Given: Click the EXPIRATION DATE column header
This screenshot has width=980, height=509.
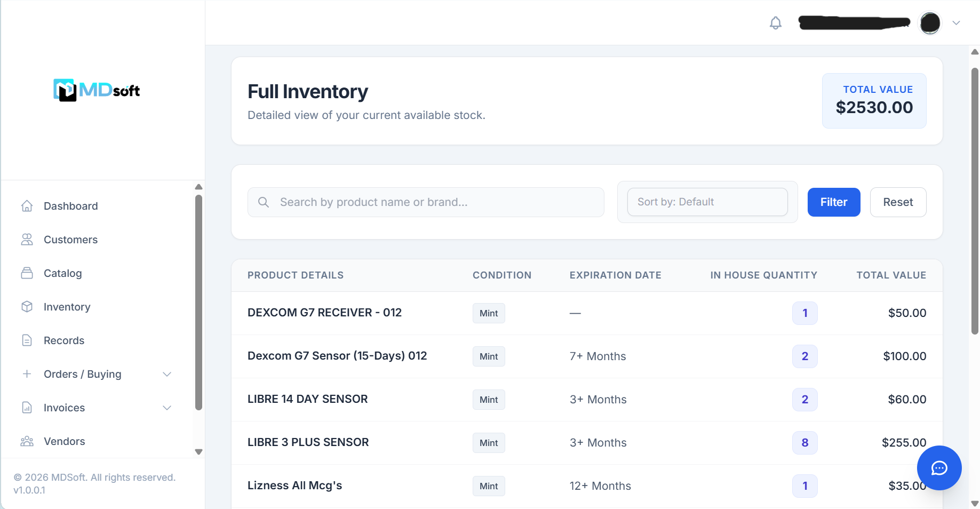Looking at the screenshot, I should pos(615,275).
